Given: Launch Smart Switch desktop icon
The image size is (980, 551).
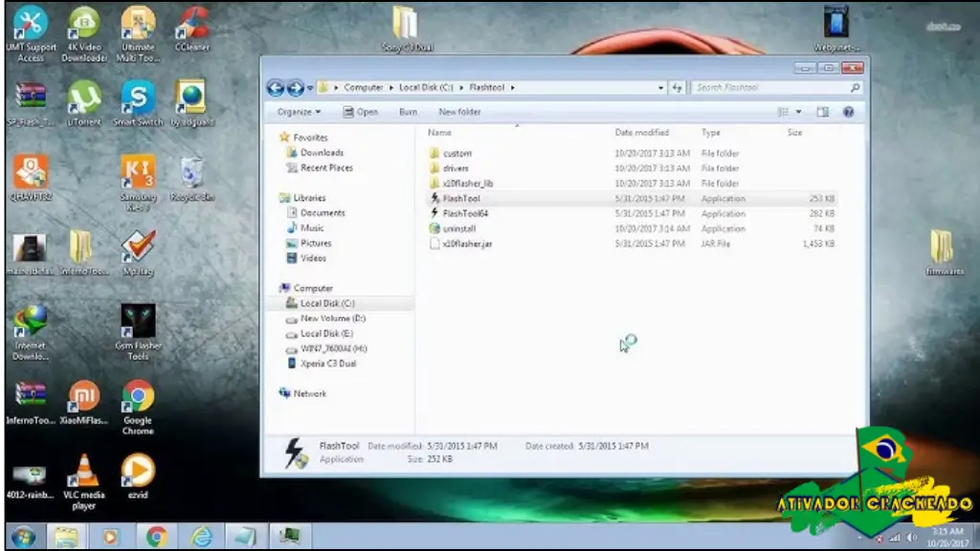Looking at the screenshot, I should (x=138, y=103).
